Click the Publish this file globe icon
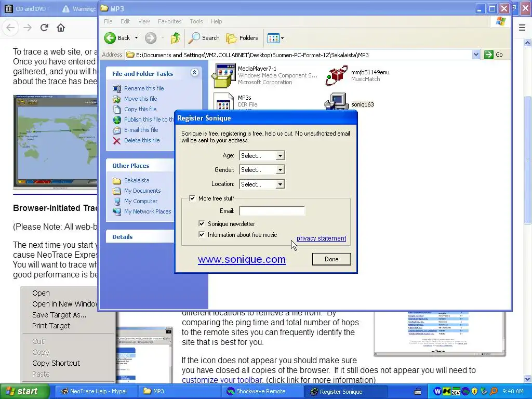This screenshot has height=399, width=532. [117, 120]
